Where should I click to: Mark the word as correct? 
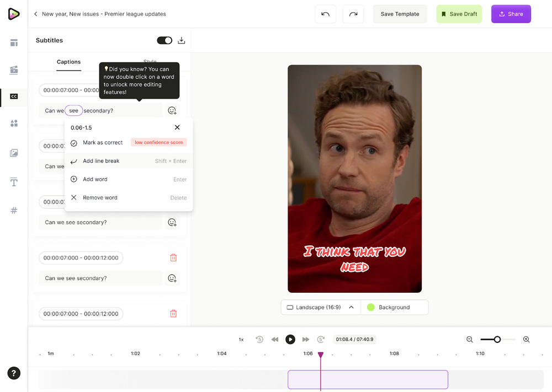(103, 143)
